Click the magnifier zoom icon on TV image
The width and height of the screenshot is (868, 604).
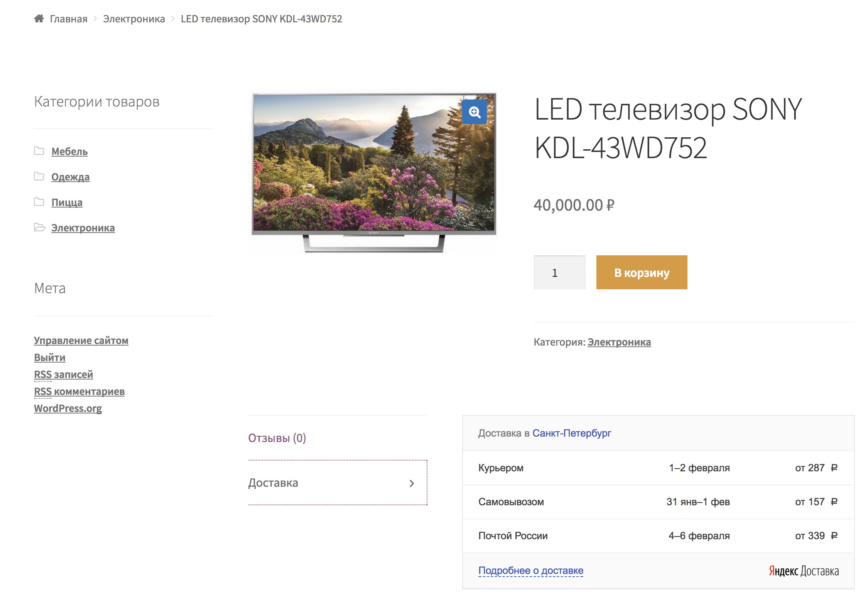(474, 112)
